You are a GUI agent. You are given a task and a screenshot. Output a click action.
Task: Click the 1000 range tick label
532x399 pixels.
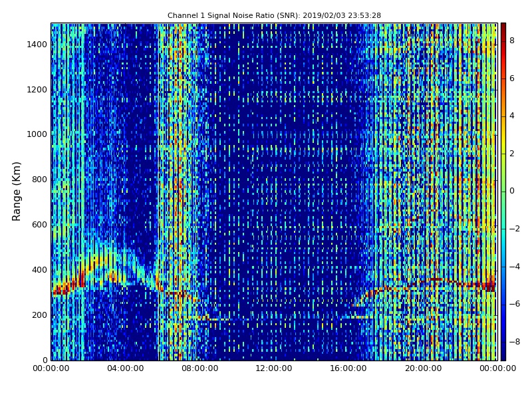[x=37, y=134]
